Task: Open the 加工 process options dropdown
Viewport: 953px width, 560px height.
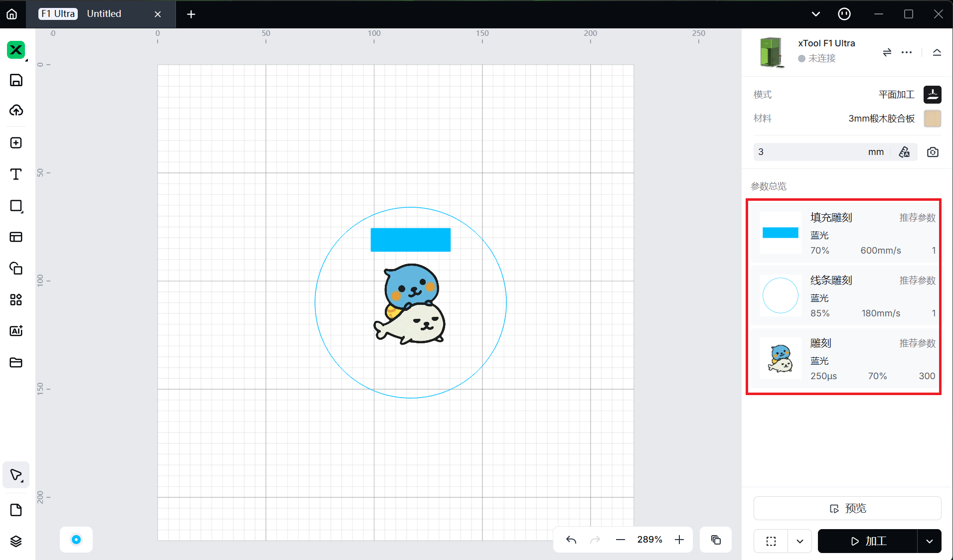Action: point(930,541)
